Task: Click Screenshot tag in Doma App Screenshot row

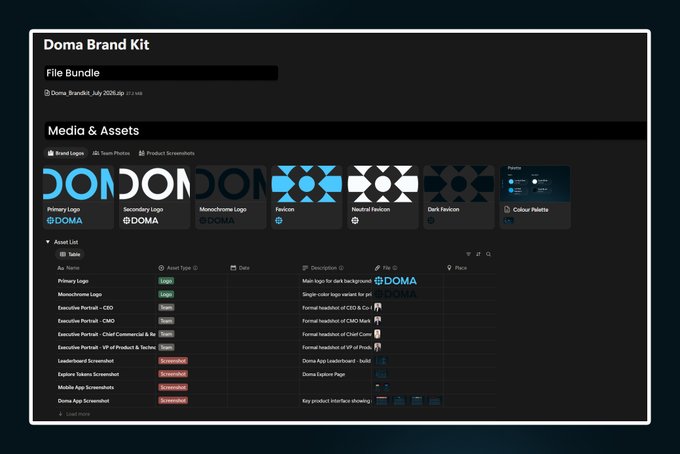Action: pos(173,401)
